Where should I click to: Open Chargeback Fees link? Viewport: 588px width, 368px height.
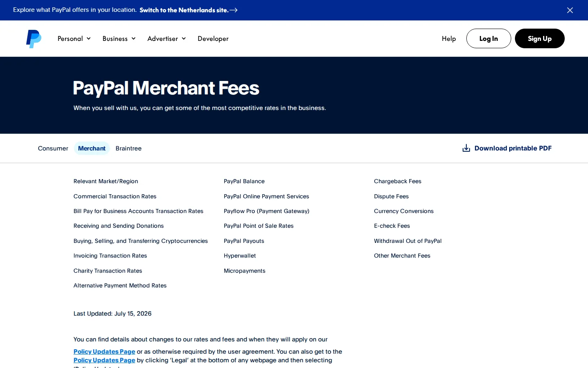click(x=398, y=181)
